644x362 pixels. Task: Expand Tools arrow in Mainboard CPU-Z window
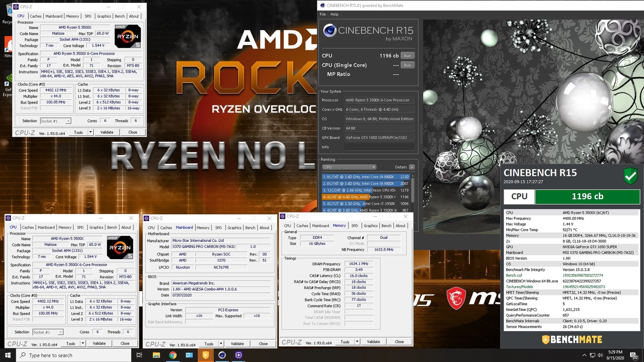coord(221,344)
